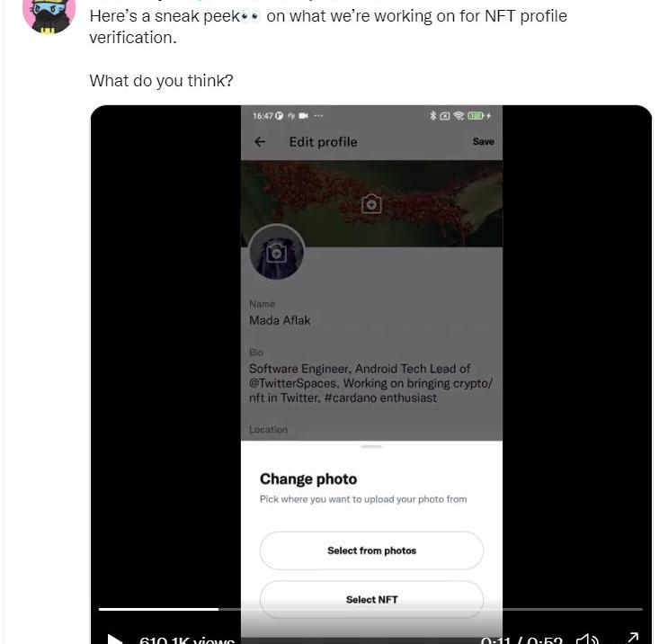
Task: Click the Save button in Edit profile
Action: pos(484,142)
